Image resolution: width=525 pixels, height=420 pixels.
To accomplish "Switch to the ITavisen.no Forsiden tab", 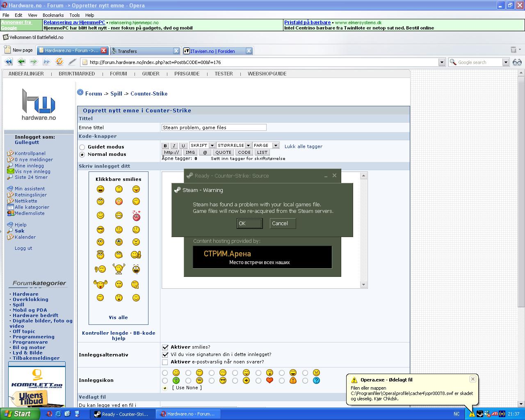I will tap(217, 51).
